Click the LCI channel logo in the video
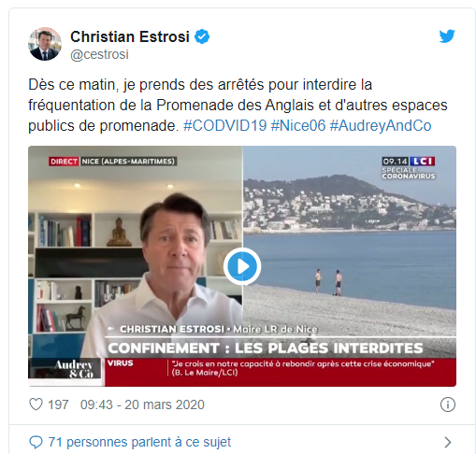Screen dimensions: 476x454 coord(423,162)
